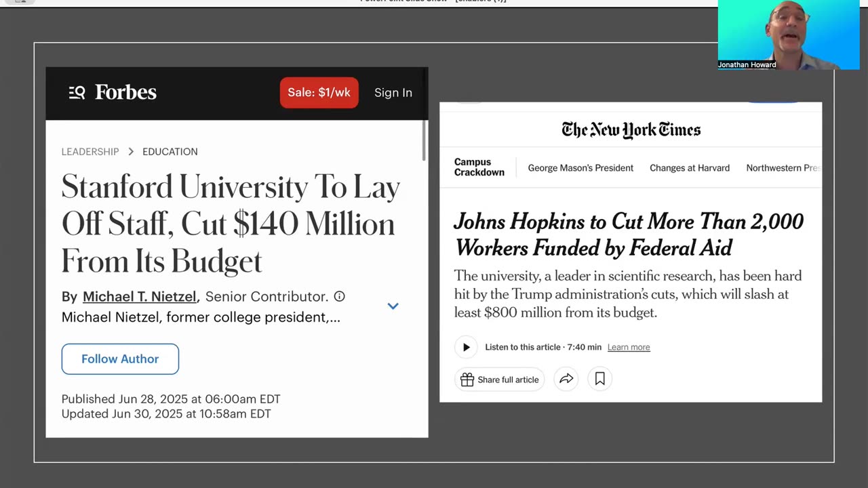
Task: Click the Sign In link
Action: (393, 93)
